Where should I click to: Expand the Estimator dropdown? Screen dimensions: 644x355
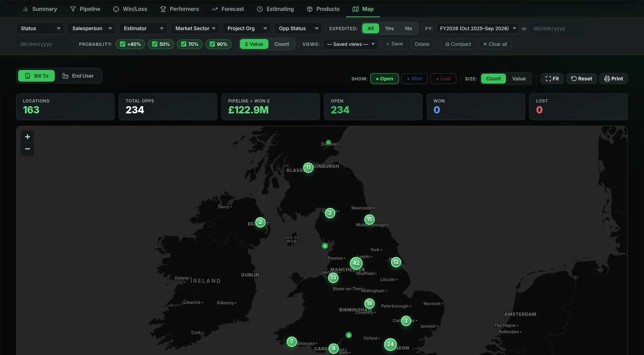coord(143,29)
